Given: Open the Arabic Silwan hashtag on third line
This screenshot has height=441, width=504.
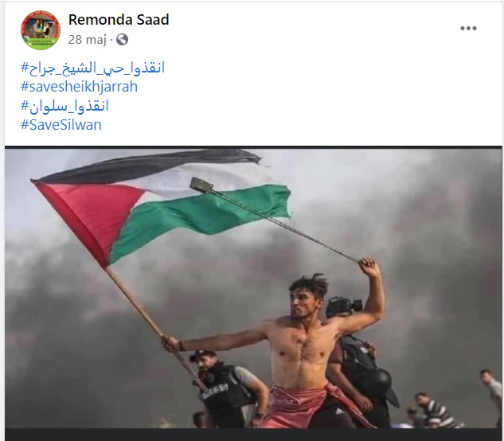Looking at the screenshot, I should 64,106.
